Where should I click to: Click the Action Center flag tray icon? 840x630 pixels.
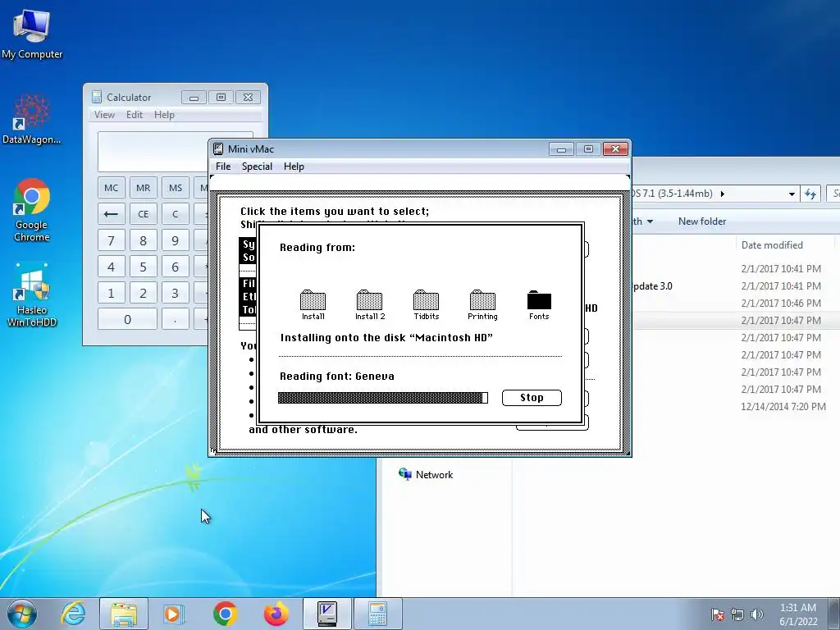click(x=718, y=614)
